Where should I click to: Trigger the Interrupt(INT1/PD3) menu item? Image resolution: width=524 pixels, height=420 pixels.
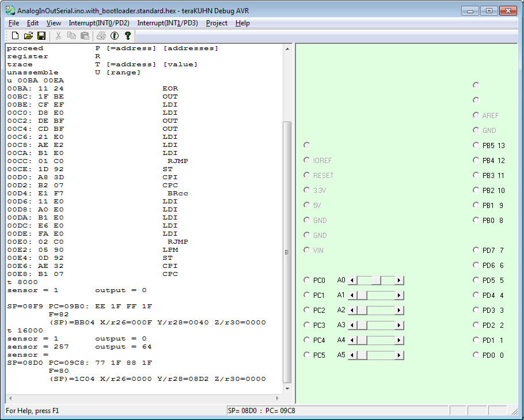[167, 23]
